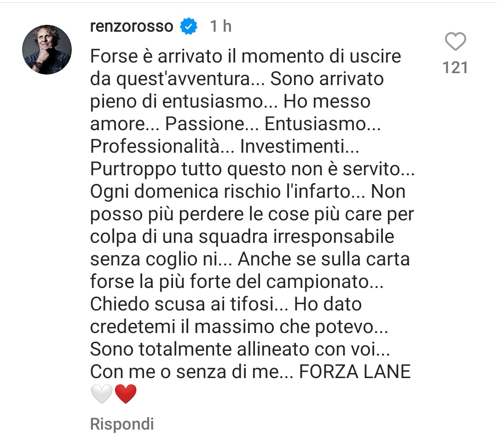
Task: Click the text line ending 'FORZA LANE'
Action: pos(250,372)
